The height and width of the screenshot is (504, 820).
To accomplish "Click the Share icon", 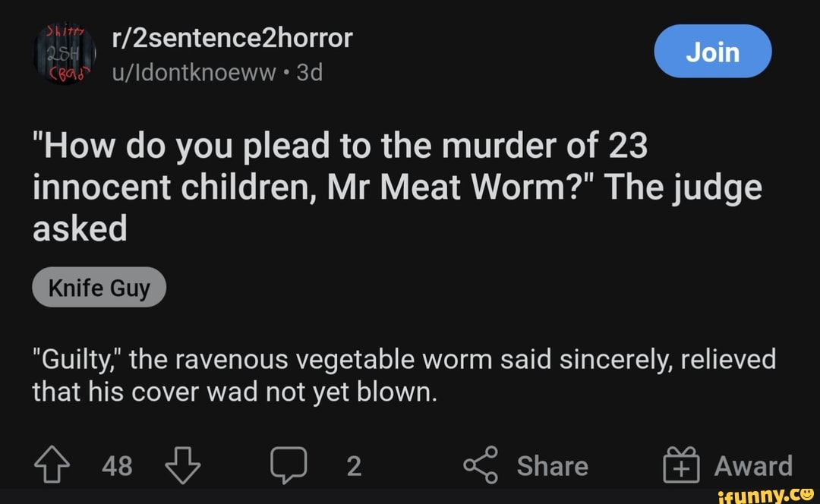I will (x=479, y=465).
